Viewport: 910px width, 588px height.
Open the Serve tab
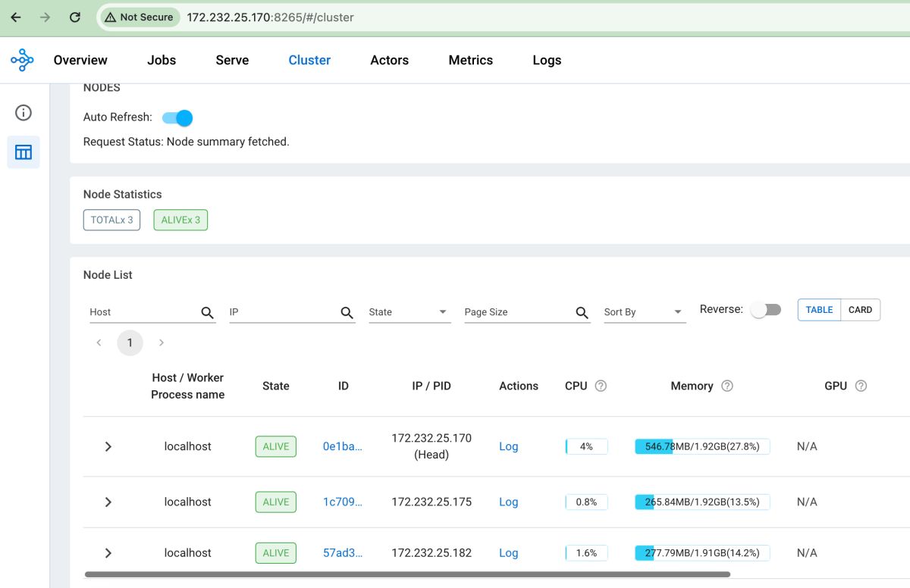pyautogui.click(x=232, y=60)
